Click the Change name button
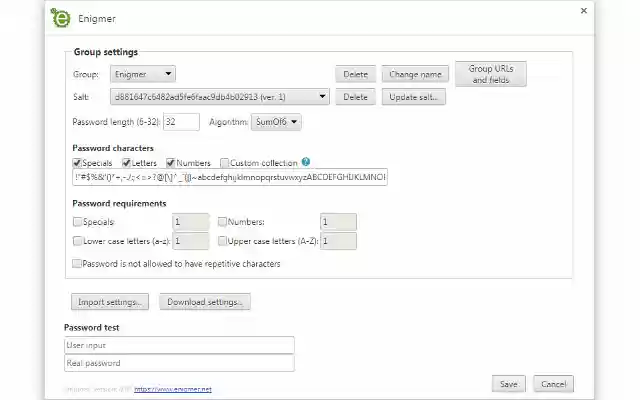Image resolution: width=640 pixels, height=400 pixels. pyautogui.click(x=415, y=74)
